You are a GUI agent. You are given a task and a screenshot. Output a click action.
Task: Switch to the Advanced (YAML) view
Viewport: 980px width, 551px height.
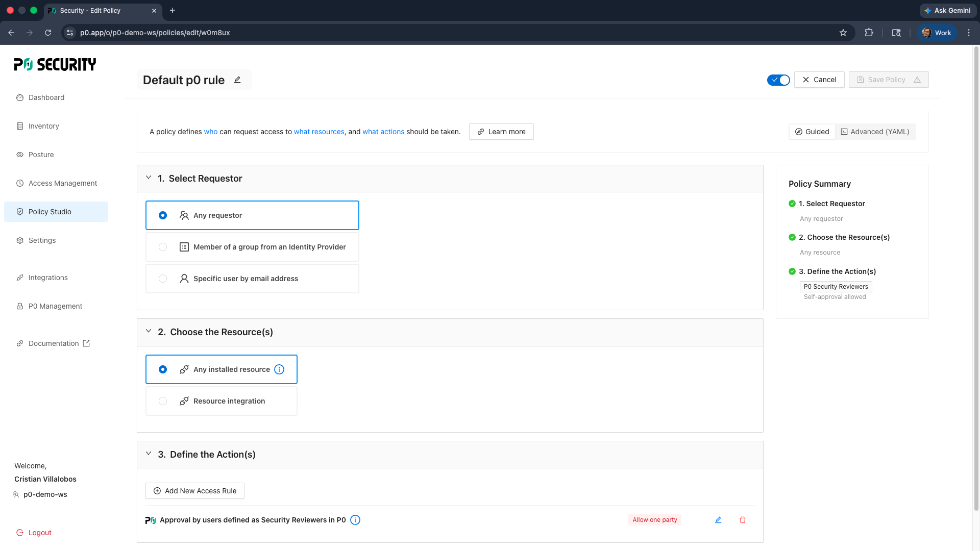tap(875, 132)
